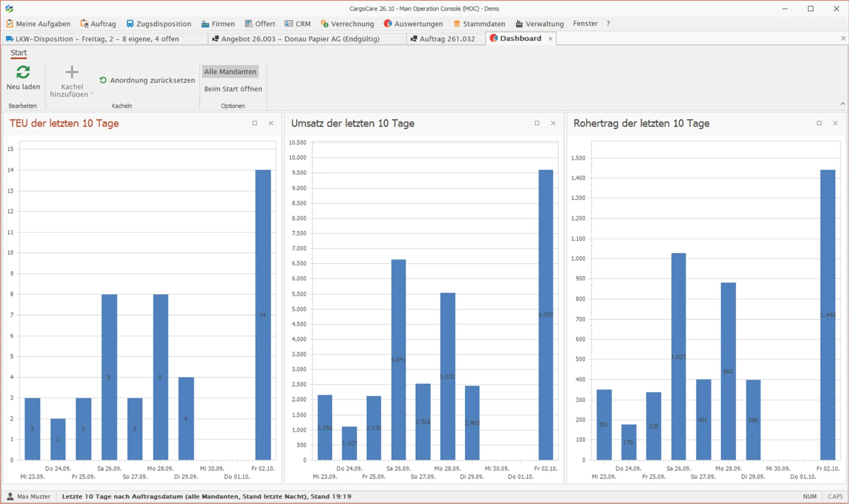Click Anordnung zurücksetzen
The width and height of the screenshot is (849, 504).
point(147,80)
